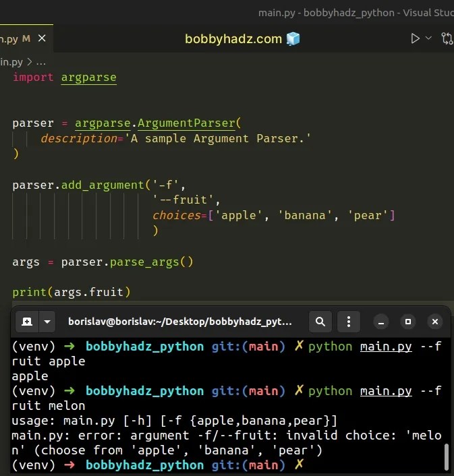Click 'add_argument' in the editor
This screenshot has width=454, height=476.
point(103,185)
